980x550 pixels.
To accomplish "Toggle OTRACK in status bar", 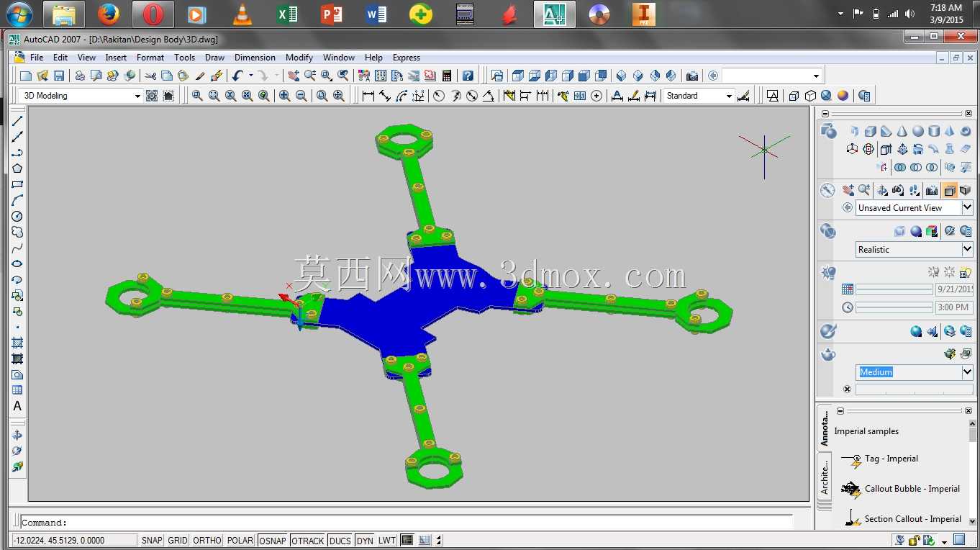I will (308, 541).
